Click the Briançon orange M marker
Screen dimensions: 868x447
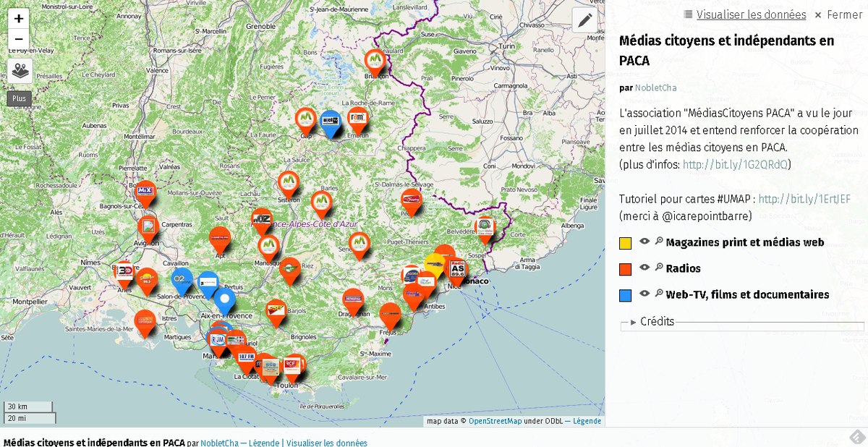374,61
